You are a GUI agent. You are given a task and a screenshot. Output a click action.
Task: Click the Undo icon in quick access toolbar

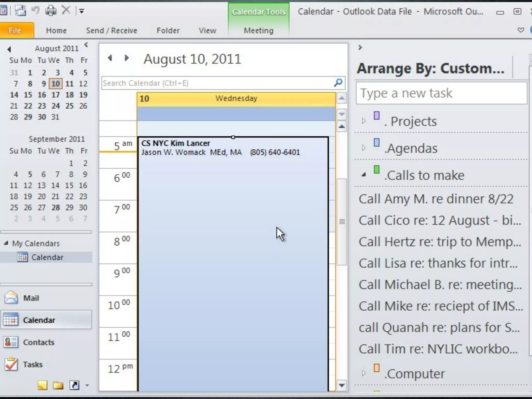tap(35, 11)
